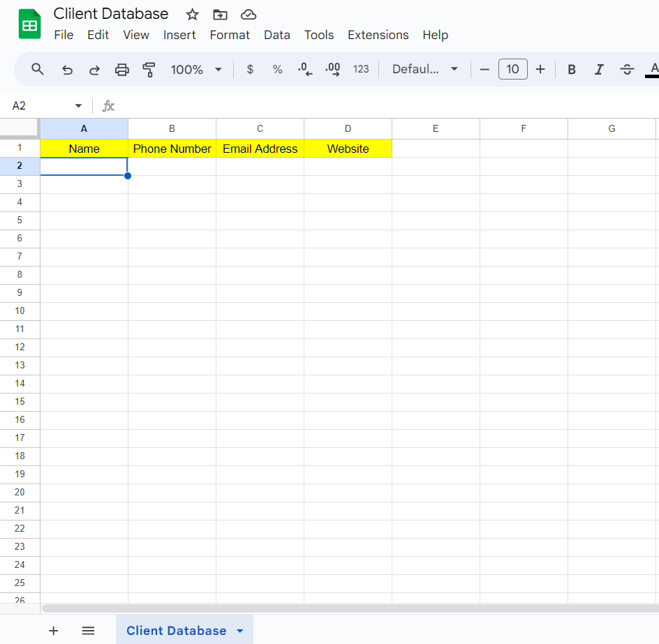Check the cloud save status icon
Screen dimensions: 659x644
point(249,15)
